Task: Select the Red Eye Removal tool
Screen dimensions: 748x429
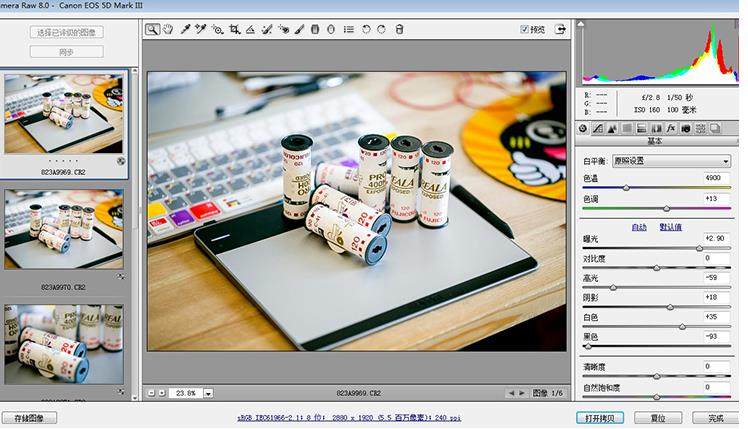Action: pyautogui.click(x=283, y=30)
